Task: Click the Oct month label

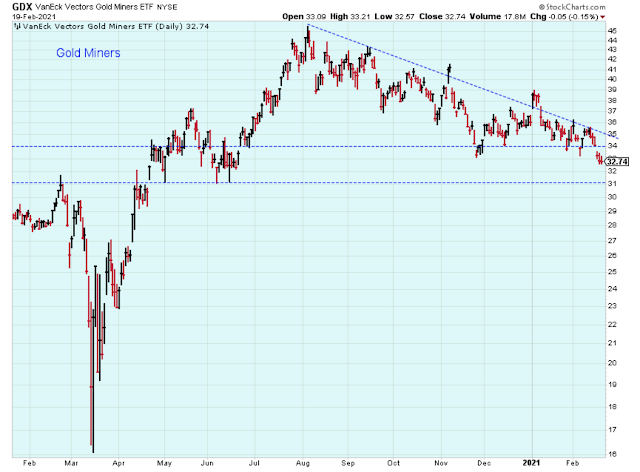Action: tap(393, 463)
